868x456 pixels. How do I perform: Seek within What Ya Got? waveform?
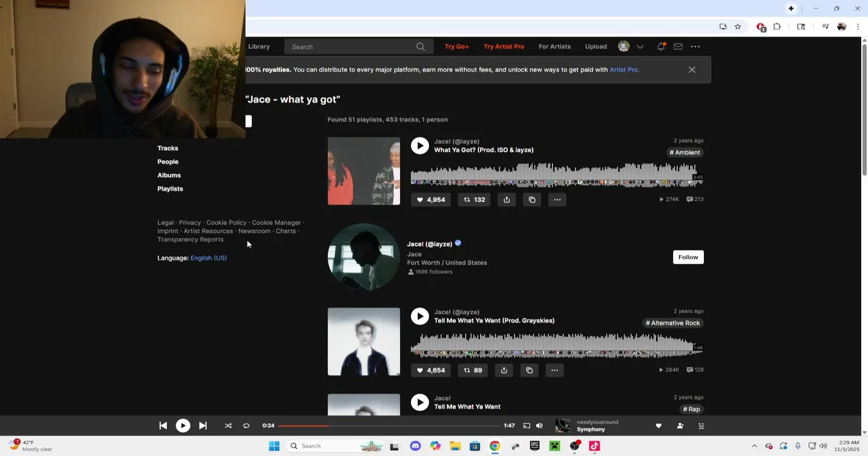556,175
